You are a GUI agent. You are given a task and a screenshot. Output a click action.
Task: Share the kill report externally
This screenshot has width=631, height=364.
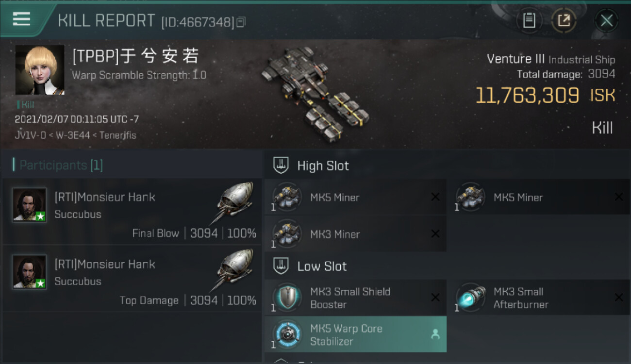click(x=564, y=20)
